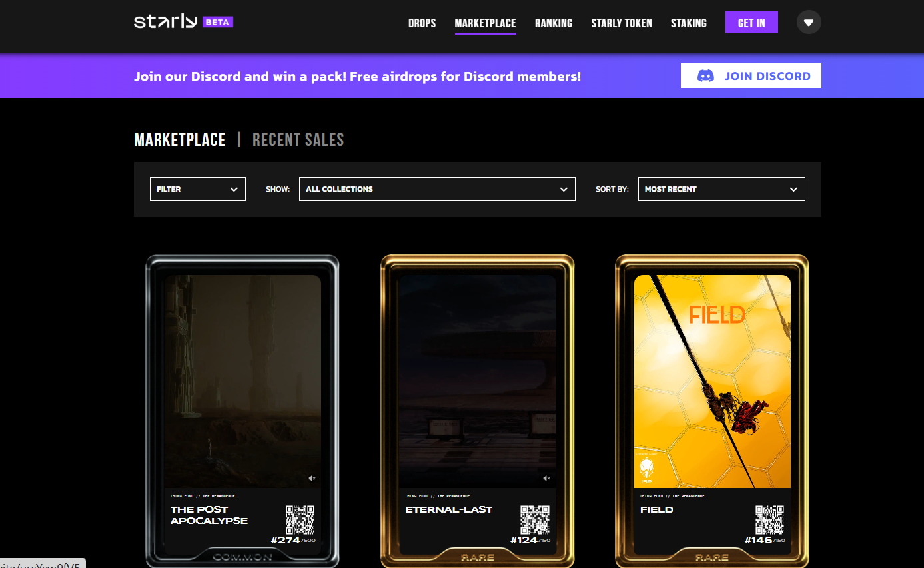Viewport: 924px width, 568px height.
Task: Open the Staking page
Action: (689, 23)
